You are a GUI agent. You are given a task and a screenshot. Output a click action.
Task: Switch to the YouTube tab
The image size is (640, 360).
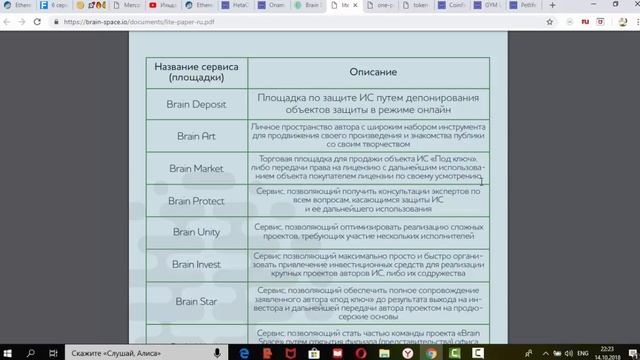(x=162, y=5)
